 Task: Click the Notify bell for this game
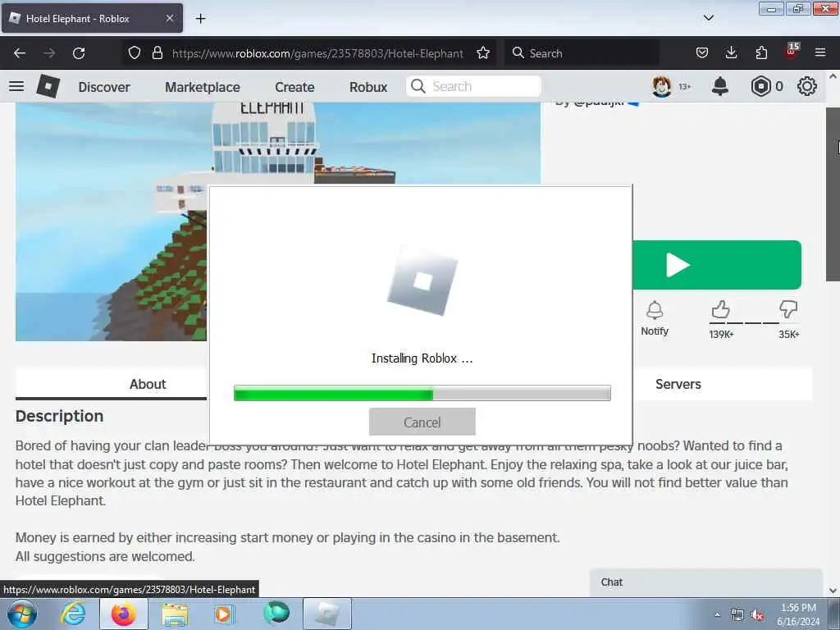pyautogui.click(x=655, y=319)
